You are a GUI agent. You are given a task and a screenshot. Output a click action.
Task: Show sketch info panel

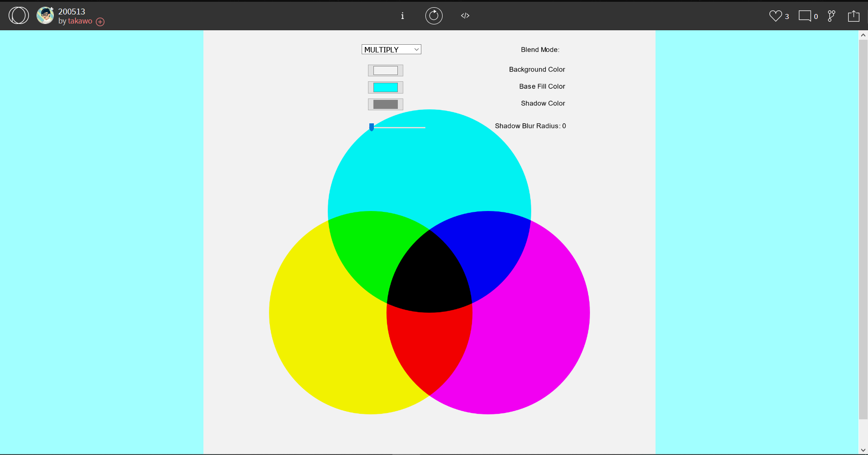[402, 16]
